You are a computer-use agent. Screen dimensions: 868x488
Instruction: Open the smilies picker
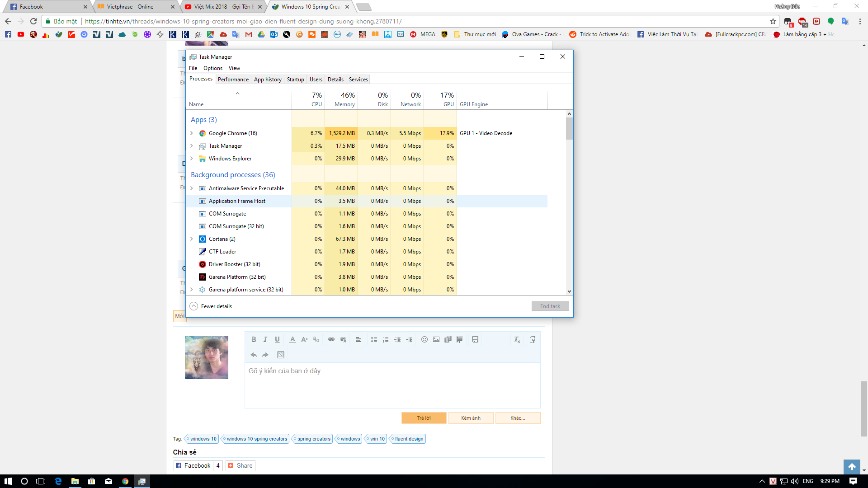[425, 339]
